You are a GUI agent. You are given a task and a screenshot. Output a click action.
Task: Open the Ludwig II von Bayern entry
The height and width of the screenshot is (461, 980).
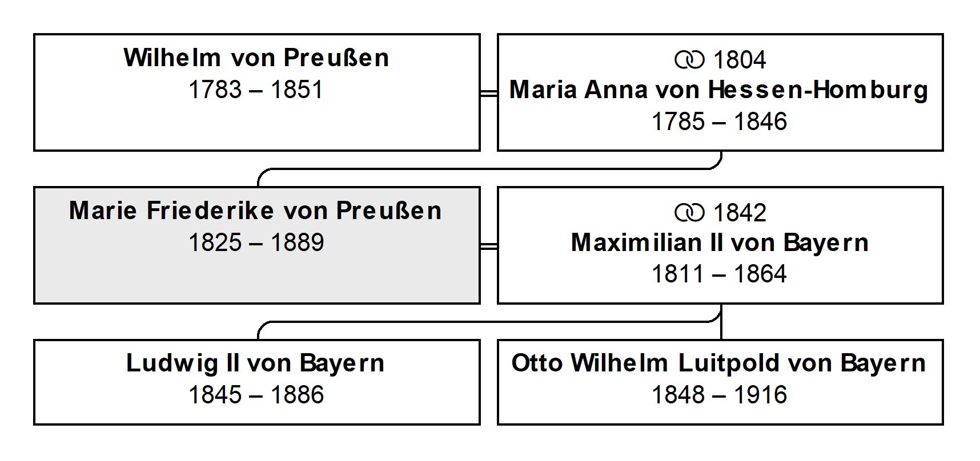click(256, 382)
